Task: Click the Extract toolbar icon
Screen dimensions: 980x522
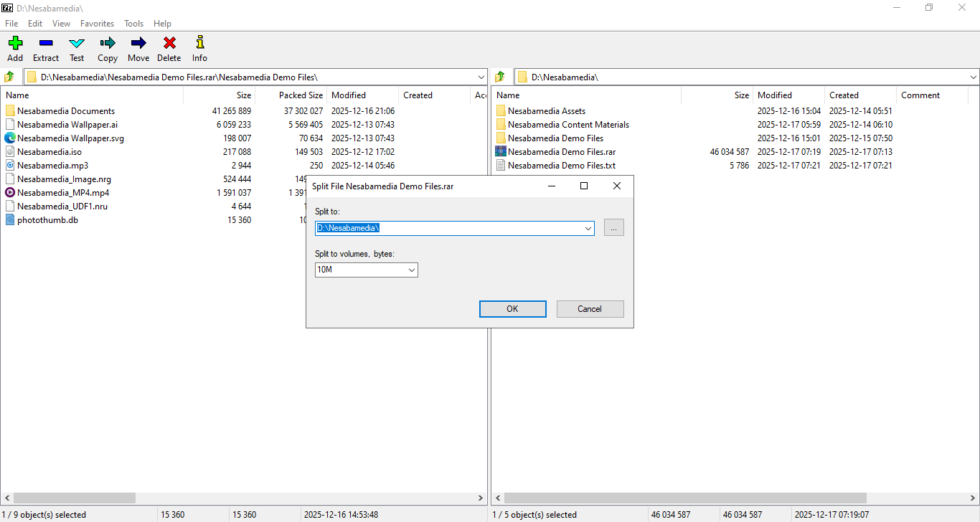Action: 46,44
